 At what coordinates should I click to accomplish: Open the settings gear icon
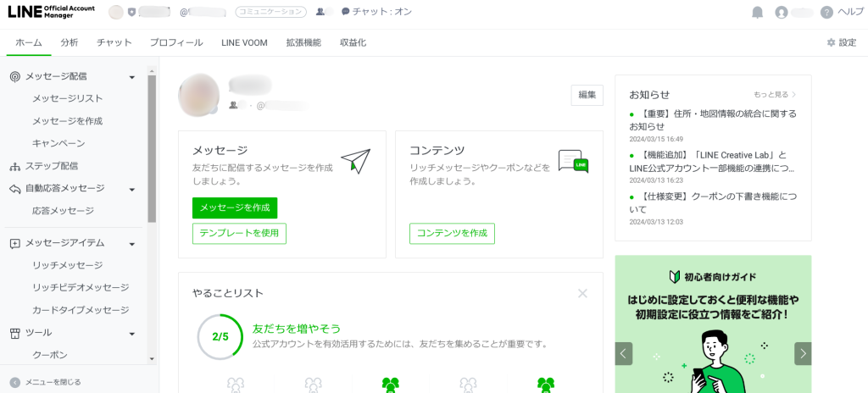[x=831, y=42]
